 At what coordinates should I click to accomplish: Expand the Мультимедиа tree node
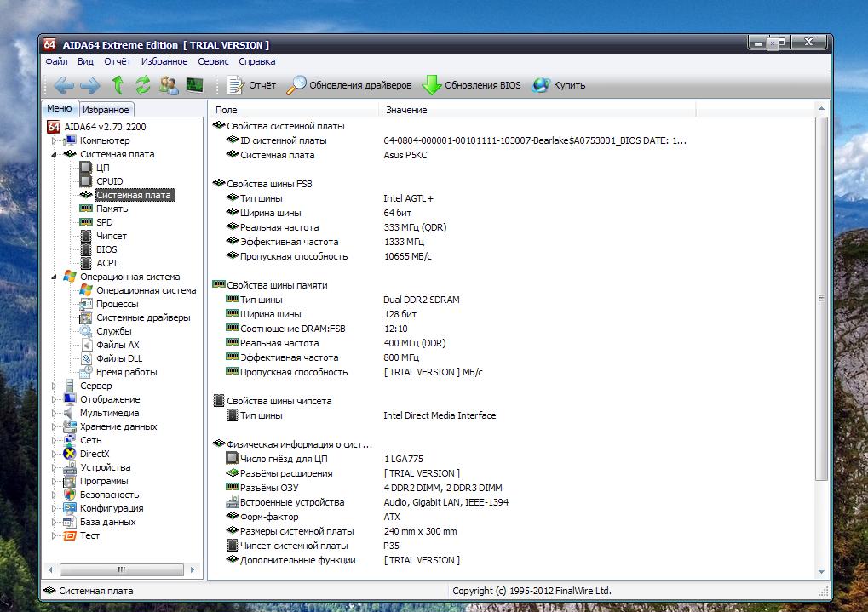pos(55,413)
